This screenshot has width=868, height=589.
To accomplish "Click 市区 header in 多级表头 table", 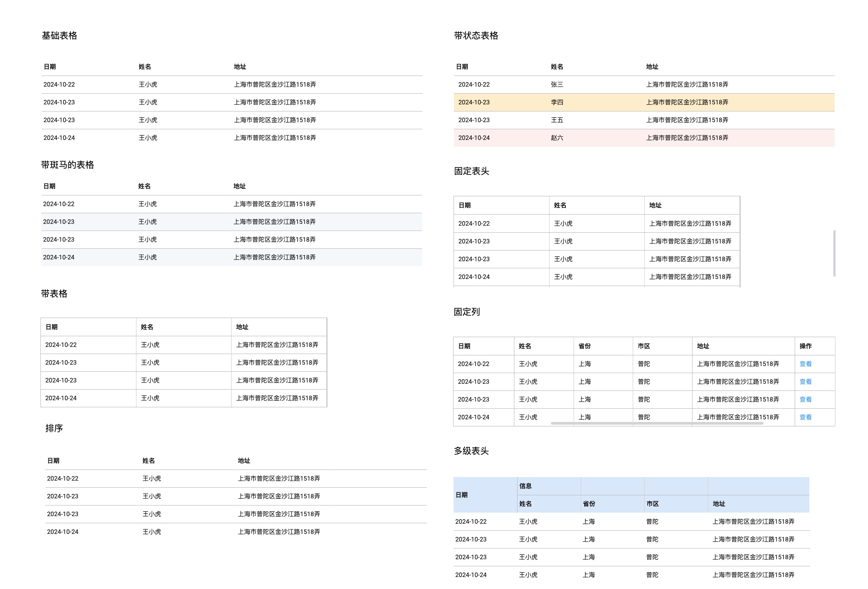I will point(653,504).
